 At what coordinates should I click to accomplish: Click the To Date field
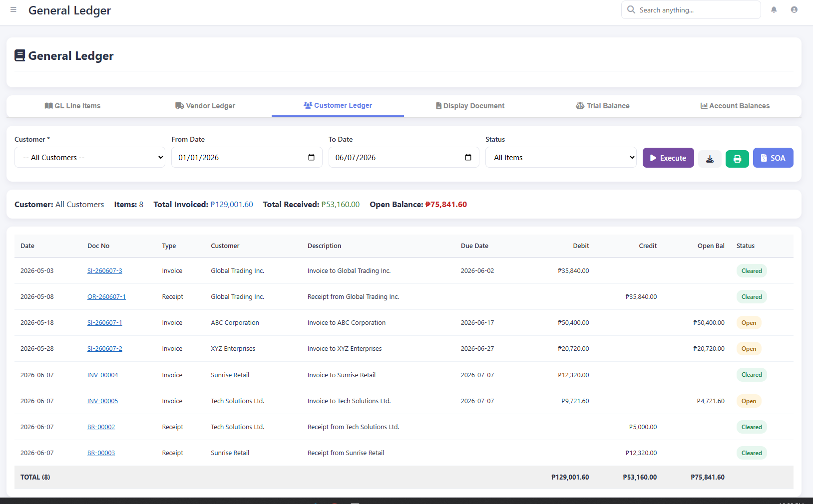tap(404, 157)
